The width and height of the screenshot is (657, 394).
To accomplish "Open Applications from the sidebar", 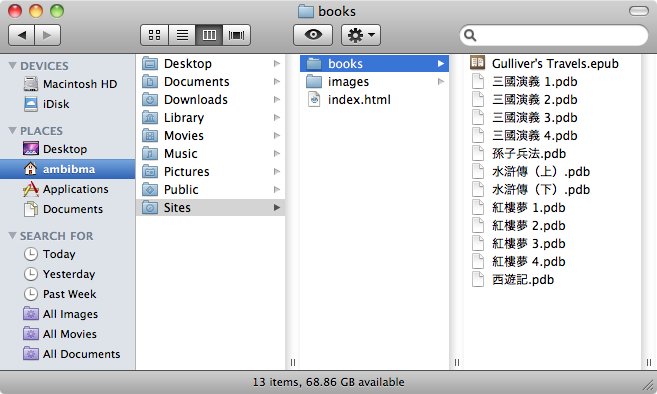I will pyautogui.click(x=67, y=189).
